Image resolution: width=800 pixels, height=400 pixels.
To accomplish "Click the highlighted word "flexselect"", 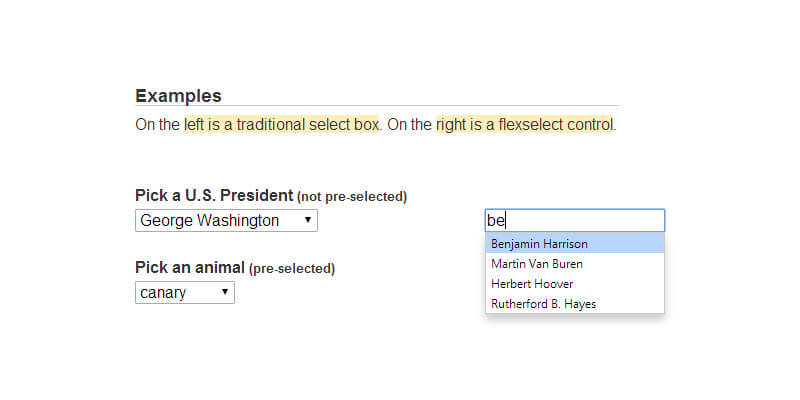I will 531,125.
